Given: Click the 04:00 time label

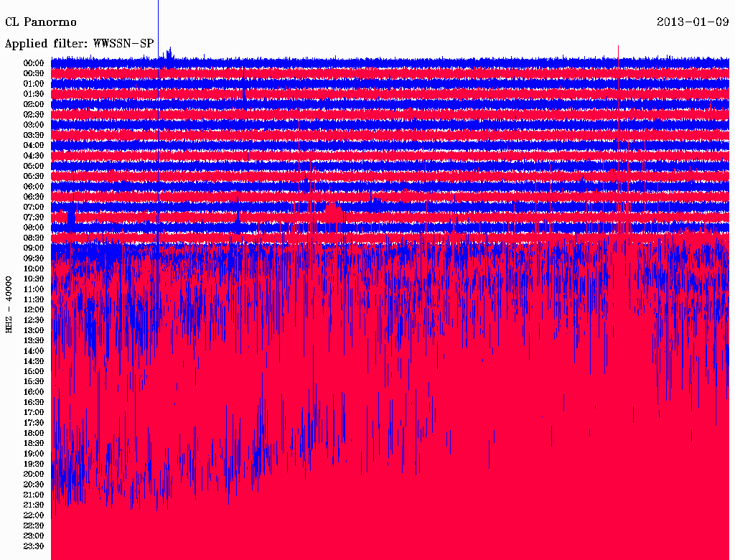Looking at the screenshot, I should pos(34,146).
